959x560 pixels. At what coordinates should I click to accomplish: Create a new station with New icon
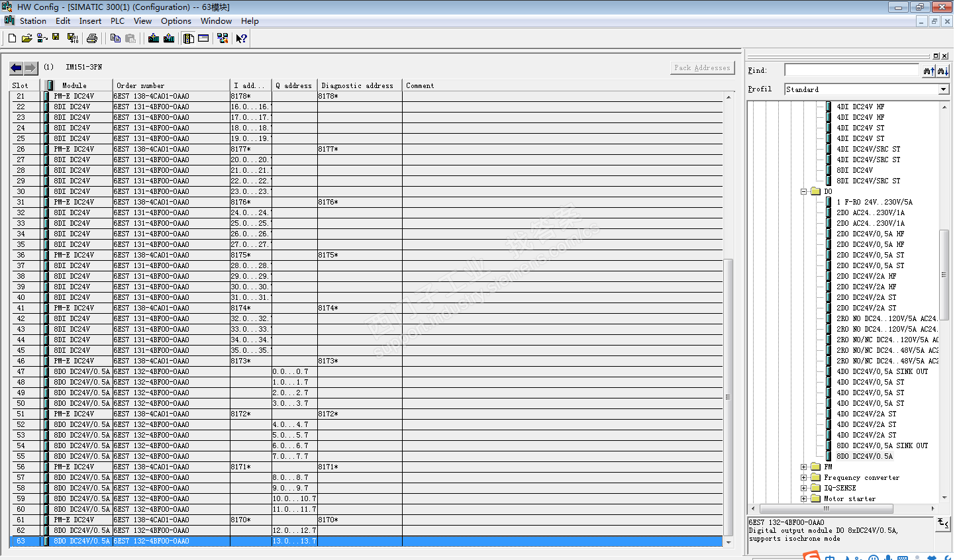pyautogui.click(x=12, y=38)
